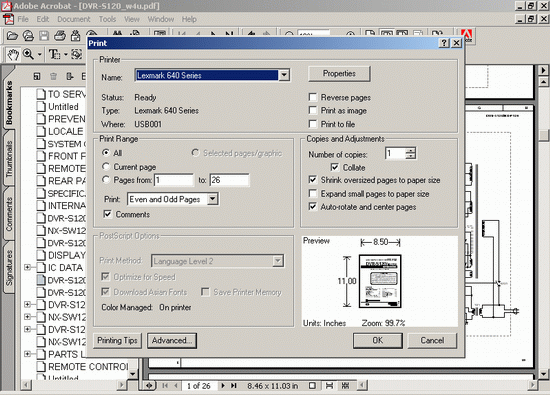550x395 pixels.
Task: Open the Document menu
Action: [74, 19]
